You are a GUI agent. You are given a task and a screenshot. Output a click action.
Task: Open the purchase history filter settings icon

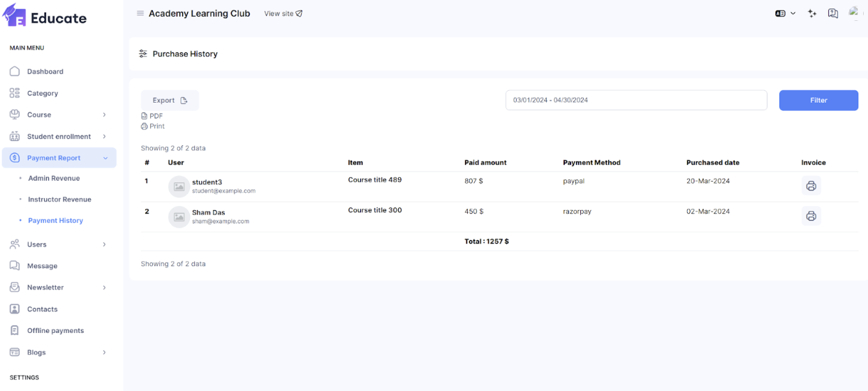[x=143, y=54]
